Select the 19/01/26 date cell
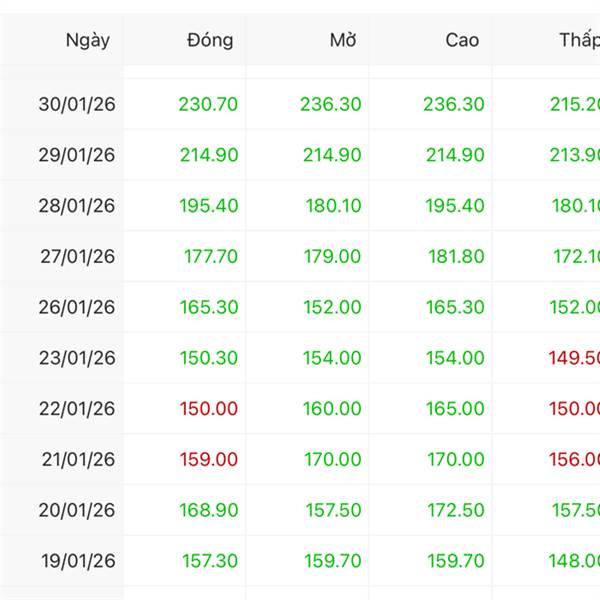Viewport: 600px width, 600px height. point(77,562)
